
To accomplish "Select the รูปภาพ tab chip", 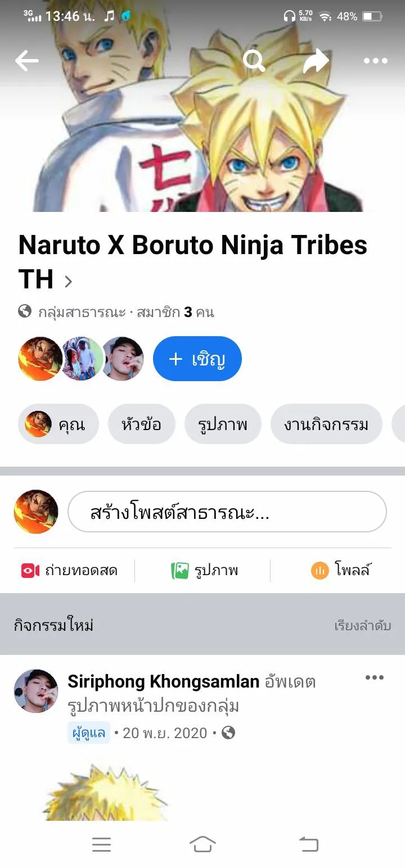I will coord(223,424).
